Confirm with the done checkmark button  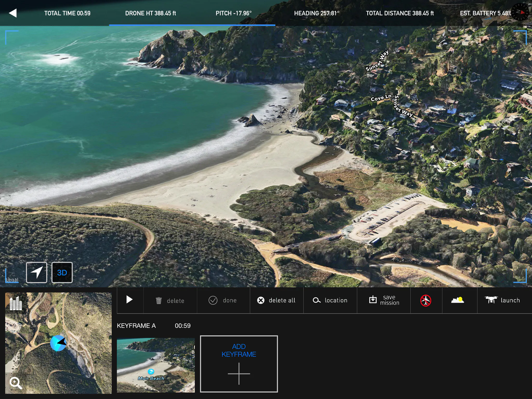pos(223,300)
